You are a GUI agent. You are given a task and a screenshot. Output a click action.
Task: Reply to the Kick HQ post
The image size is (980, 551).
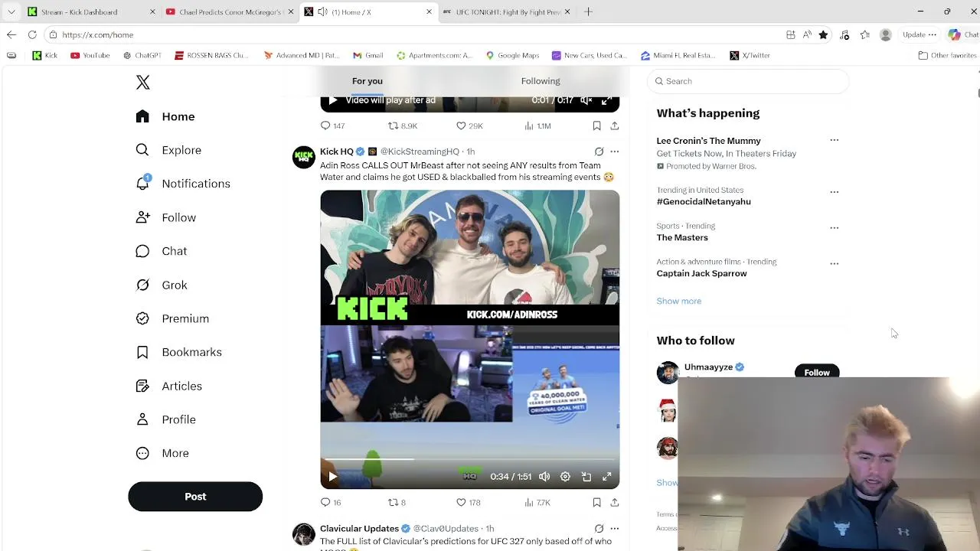[331, 502]
